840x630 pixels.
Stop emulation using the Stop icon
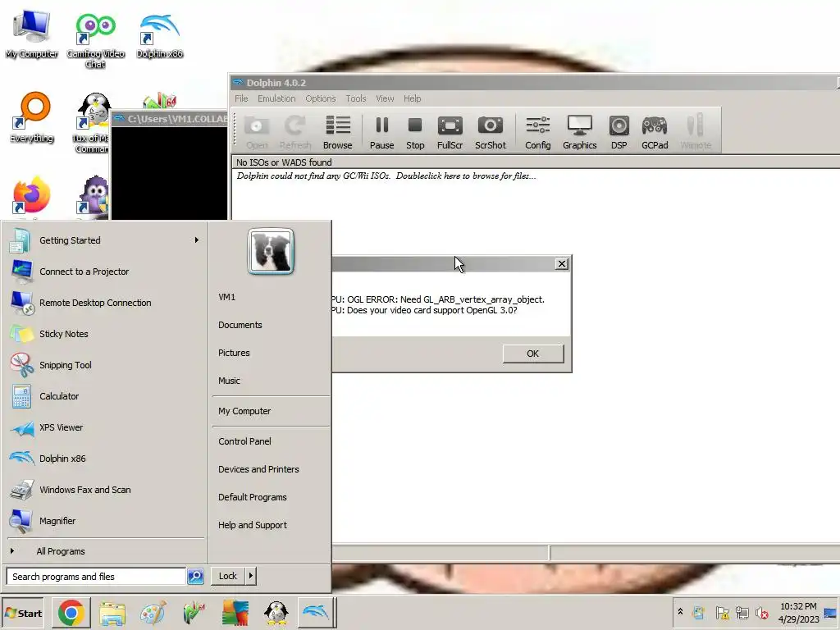coord(415,132)
